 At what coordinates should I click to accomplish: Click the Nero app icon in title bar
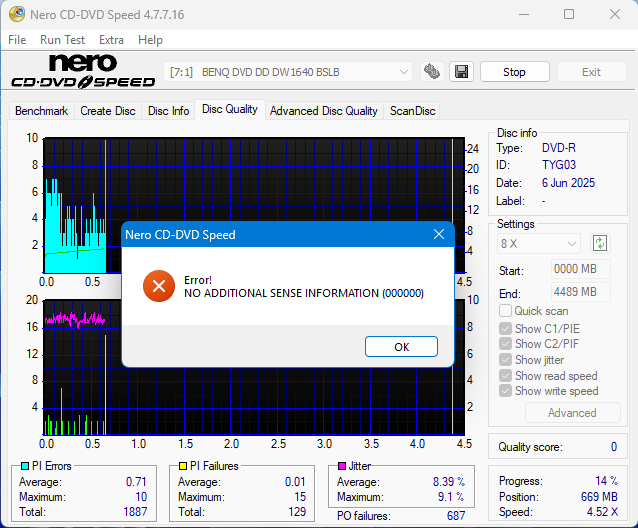(13, 15)
